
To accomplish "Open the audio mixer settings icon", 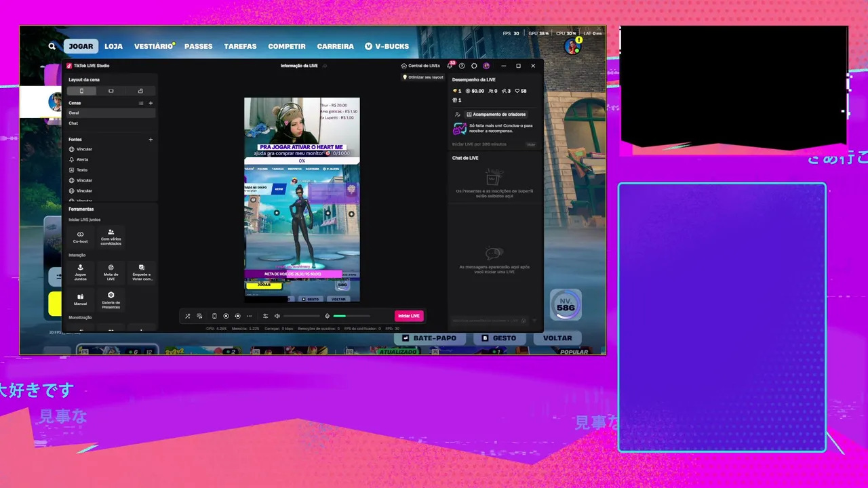I will (x=265, y=316).
